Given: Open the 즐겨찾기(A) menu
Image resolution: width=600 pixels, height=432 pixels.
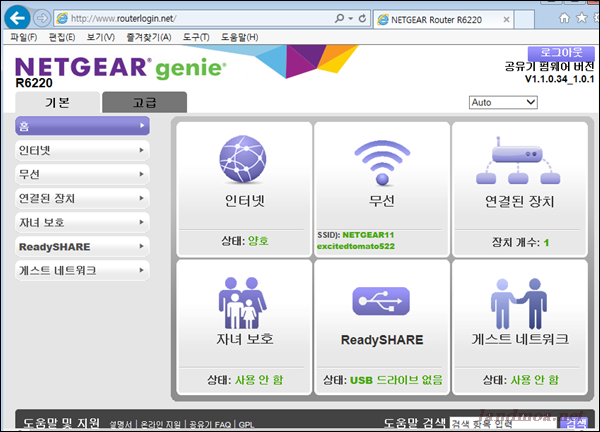Looking at the screenshot, I should tap(149, 37).
